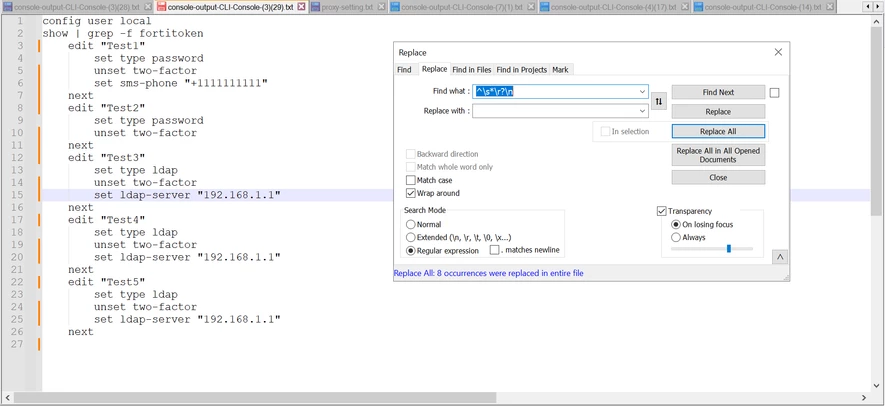
Task: Select transparency Always option
Action: (676, 237)
